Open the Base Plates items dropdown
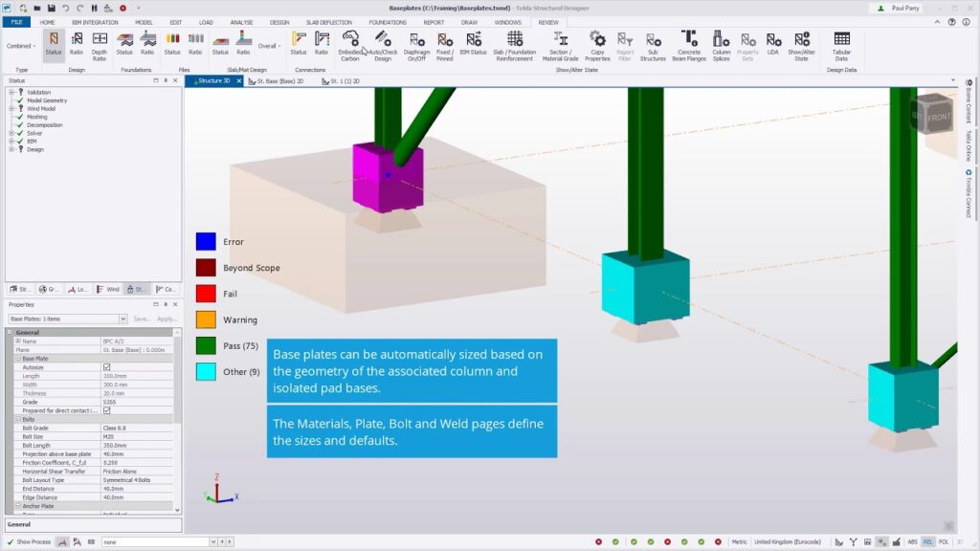The width and height of the screenshot is (980, 551). click(x=124, y=319)
